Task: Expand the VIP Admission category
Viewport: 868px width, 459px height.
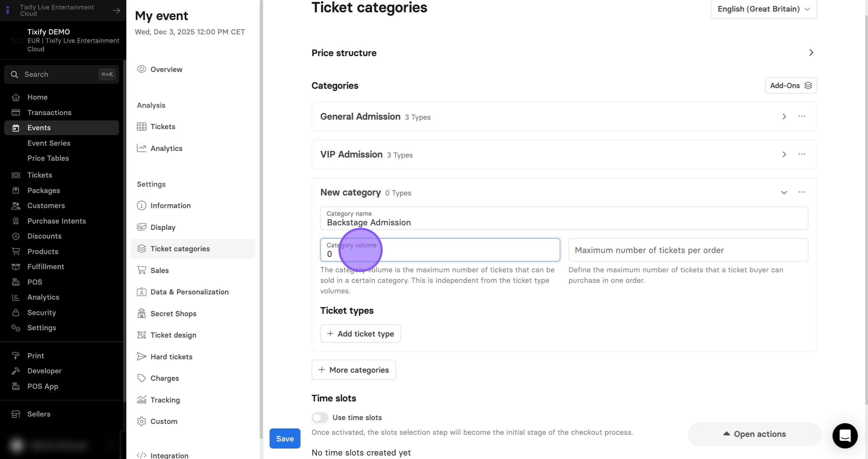Action: click(x=784, y=154)
